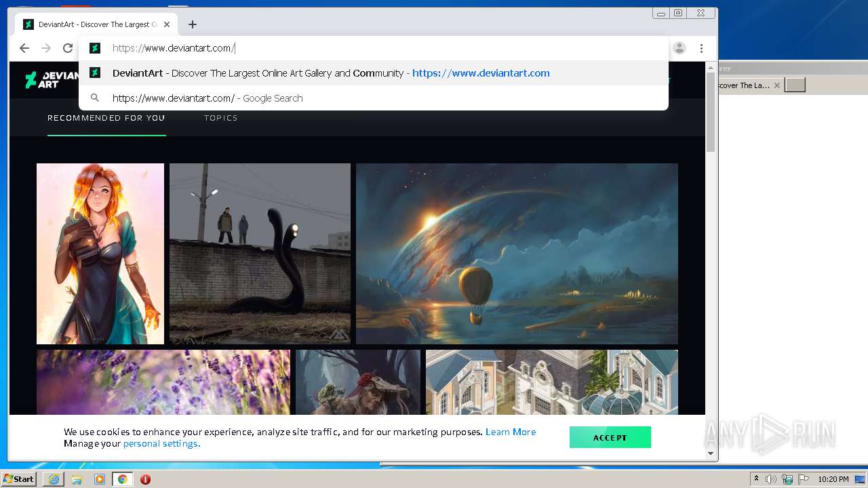Accept the cookie notice
868x488 pixels.
click(x=610, y=437)
